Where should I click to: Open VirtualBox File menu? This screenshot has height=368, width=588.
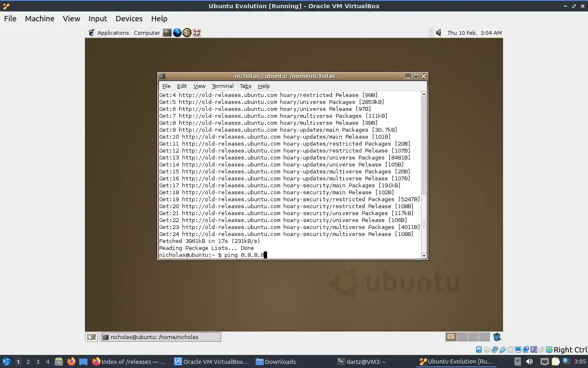(10, 18)
